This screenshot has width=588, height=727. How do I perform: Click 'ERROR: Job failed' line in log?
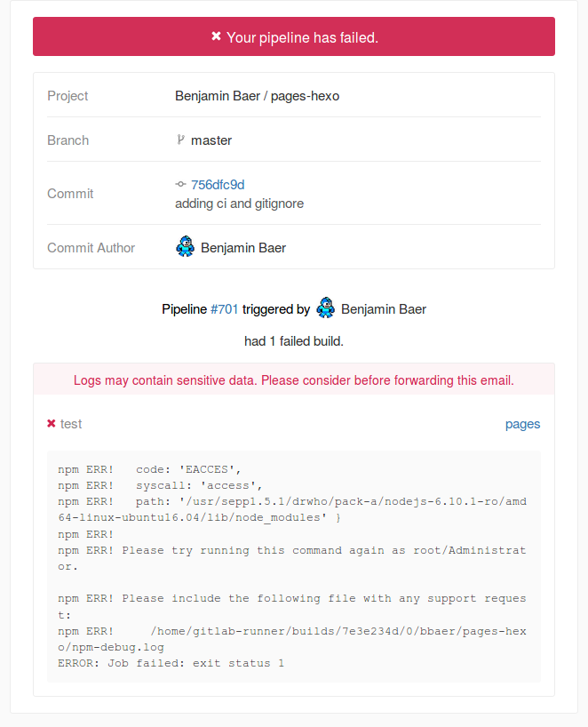point(171,663)
